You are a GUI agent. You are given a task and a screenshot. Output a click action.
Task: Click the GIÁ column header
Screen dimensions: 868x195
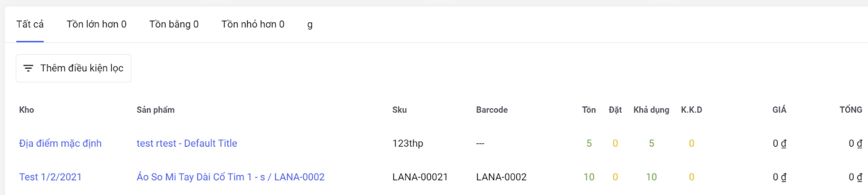779,110
